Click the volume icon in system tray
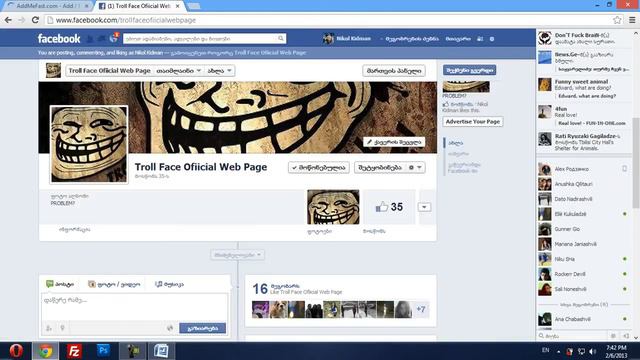640x360 pixels. 593,351
